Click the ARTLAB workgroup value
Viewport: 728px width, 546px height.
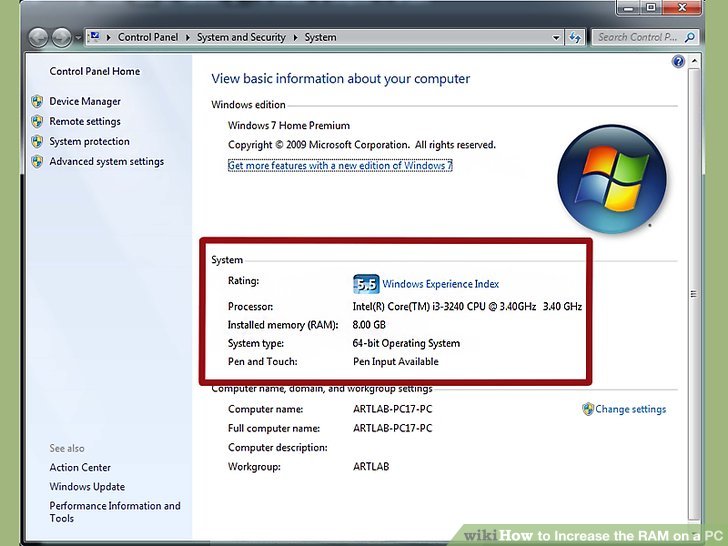click(371, 467)
